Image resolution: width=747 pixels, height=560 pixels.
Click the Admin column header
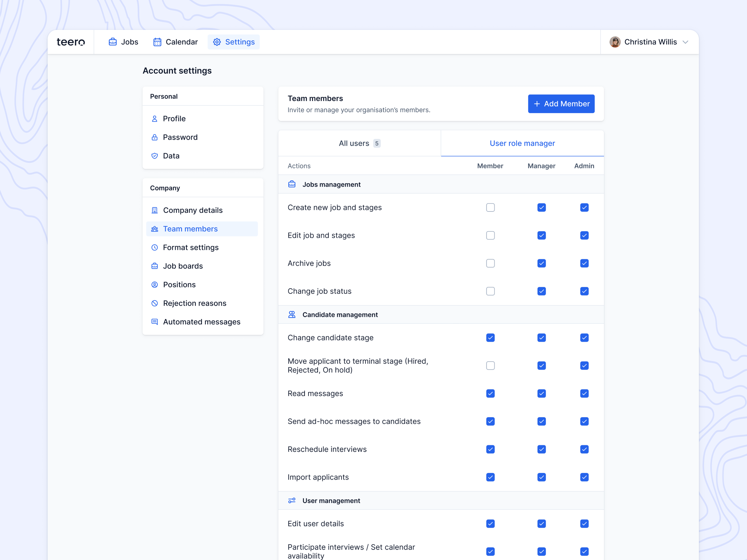pos(584,166)
